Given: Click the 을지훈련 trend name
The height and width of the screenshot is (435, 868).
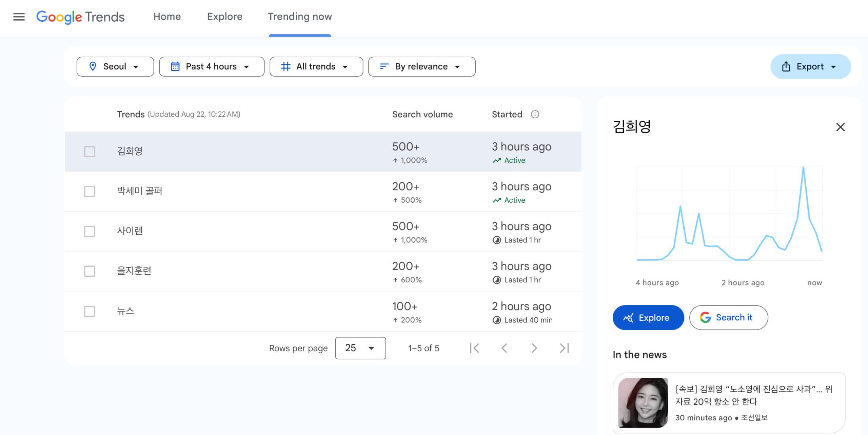Looking at the screenshot, I should [134, 271].
